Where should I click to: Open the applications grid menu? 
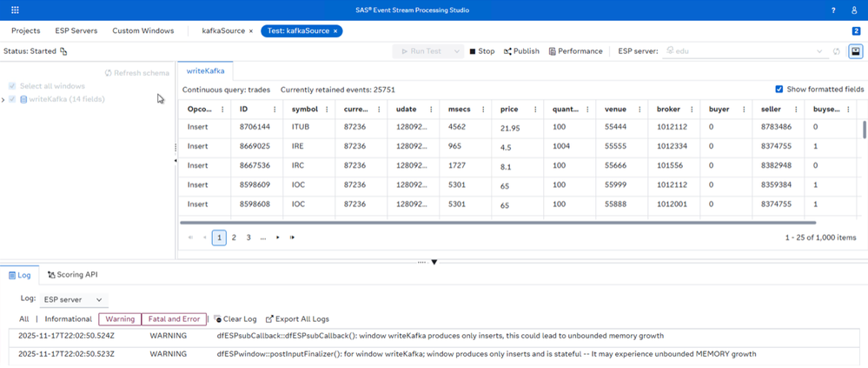(x=15, y=10)
